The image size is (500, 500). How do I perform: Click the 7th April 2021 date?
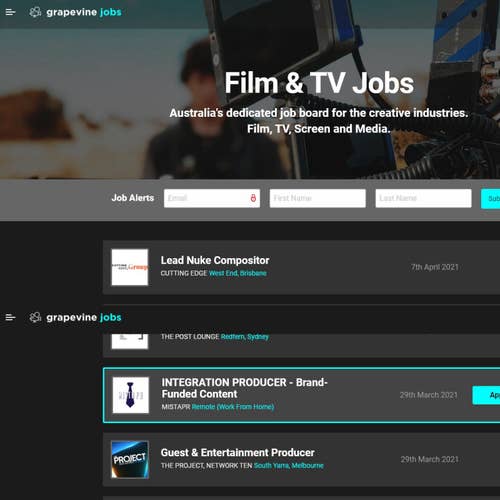point(435,267)
